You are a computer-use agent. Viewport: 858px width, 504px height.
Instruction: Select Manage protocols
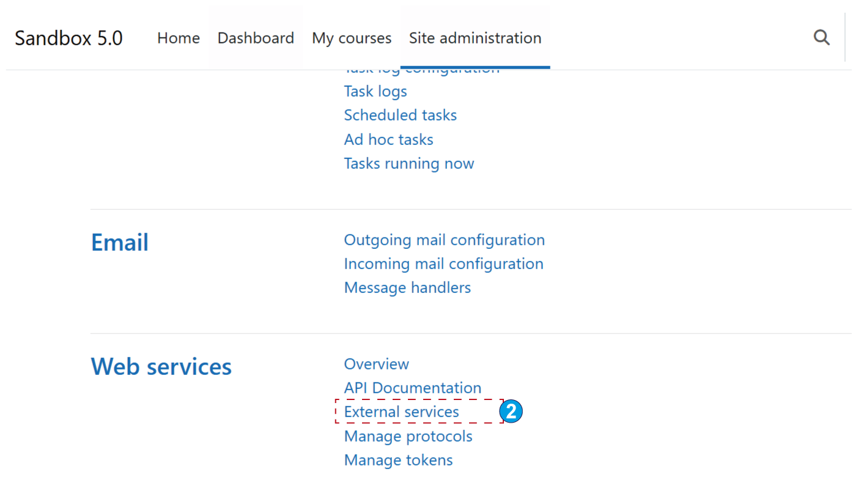408,436
